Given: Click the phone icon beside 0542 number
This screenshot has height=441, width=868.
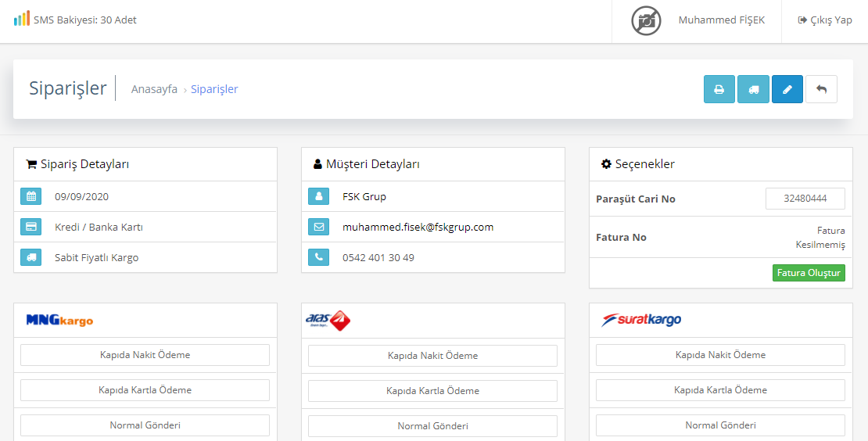Looking at the screenshot, I should tap(319, 257).
